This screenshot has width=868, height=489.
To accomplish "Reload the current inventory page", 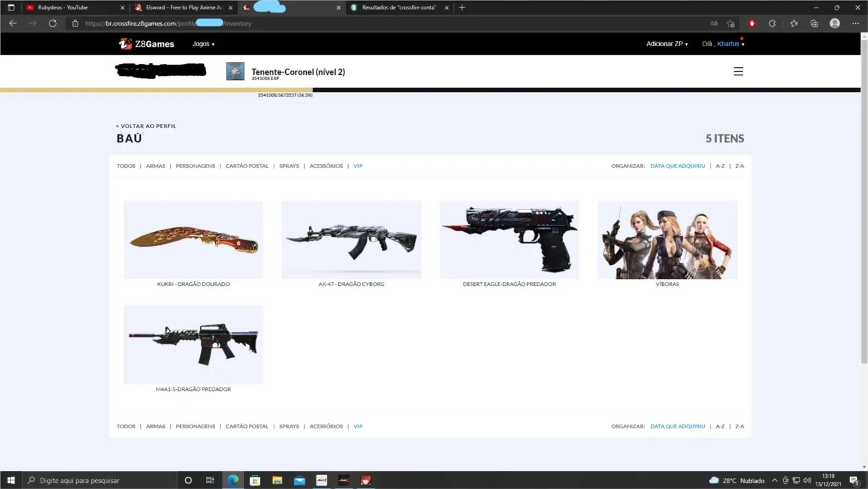I will [53, 23].
